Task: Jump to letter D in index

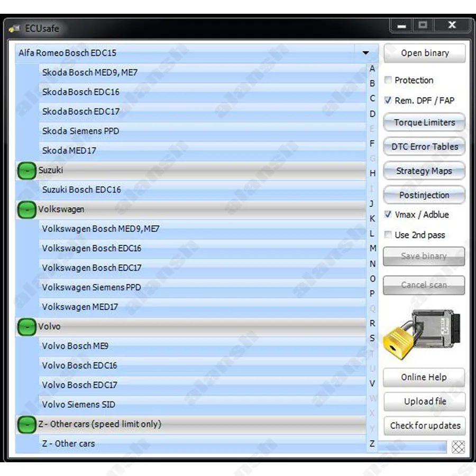Action: click(x=372, y=114)
